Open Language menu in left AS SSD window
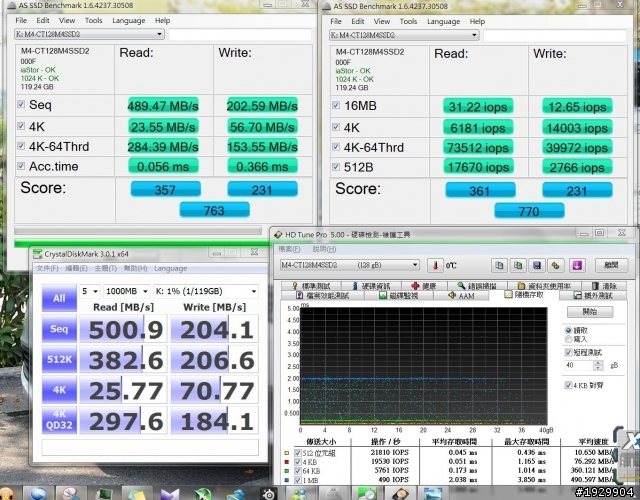 click(x=129, y=20)
